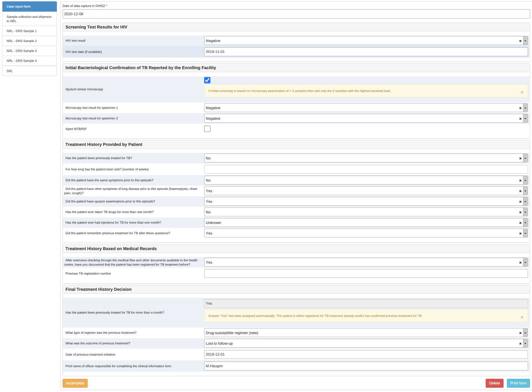Image resolution: width=532 pixels, height=392 pixels.
Task: Open HIV test result dropdown arrow
Action: (x=525, y=41)
